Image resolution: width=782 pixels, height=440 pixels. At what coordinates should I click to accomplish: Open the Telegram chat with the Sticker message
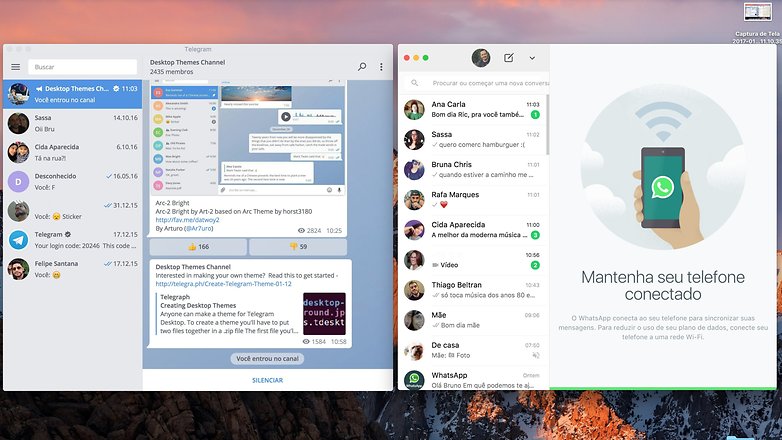tap(73, 211)
